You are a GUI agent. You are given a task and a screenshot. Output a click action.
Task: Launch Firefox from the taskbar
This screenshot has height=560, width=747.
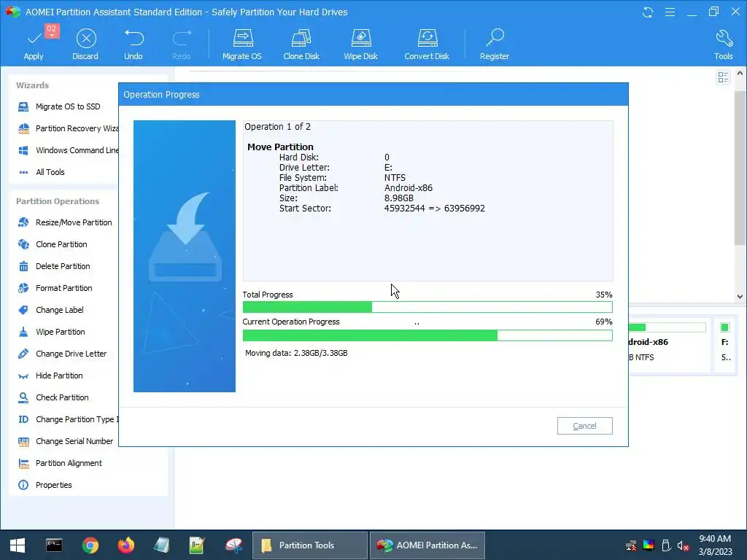[x=125, y=545]
